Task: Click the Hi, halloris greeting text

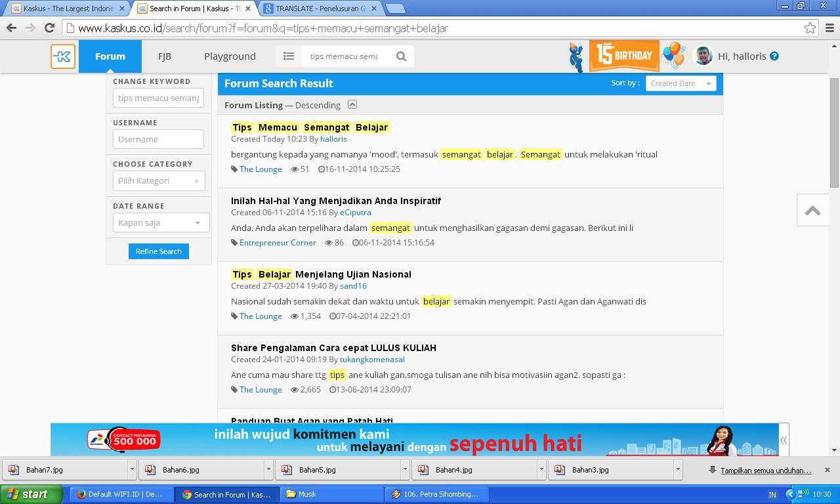Action: point(742,56)
